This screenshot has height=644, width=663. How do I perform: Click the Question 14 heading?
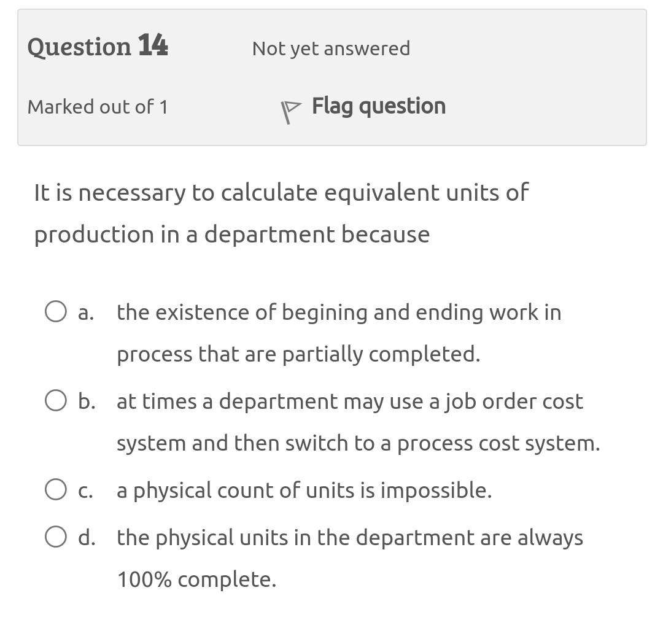(x=98, y=46)
